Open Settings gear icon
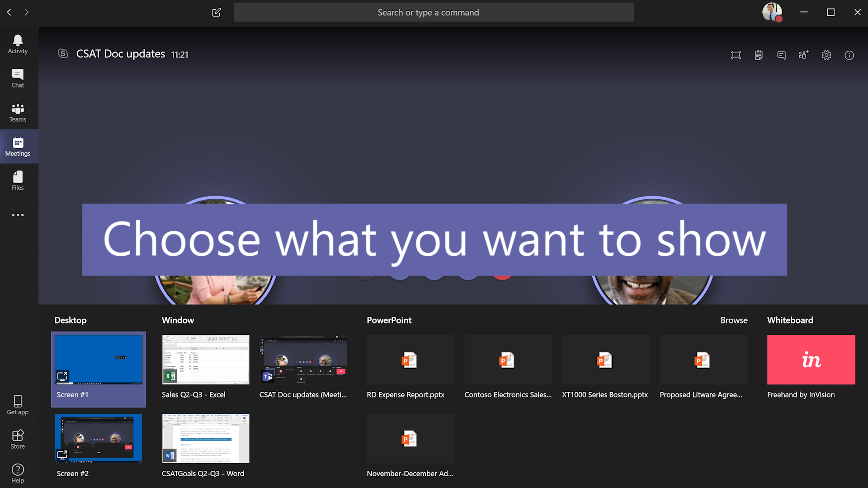Image resolution: width=868 pixels, height=488 pixels. tap(826, 54)
